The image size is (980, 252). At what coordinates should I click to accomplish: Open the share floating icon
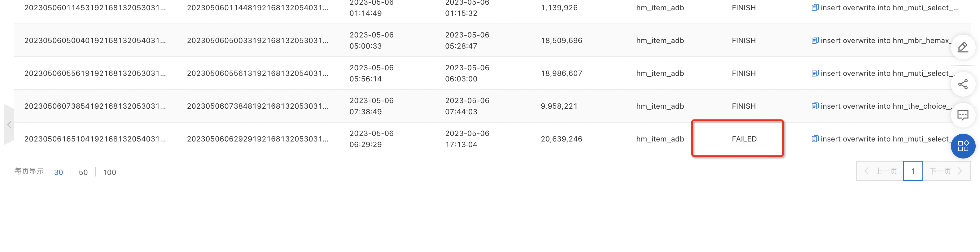[963, 85]
